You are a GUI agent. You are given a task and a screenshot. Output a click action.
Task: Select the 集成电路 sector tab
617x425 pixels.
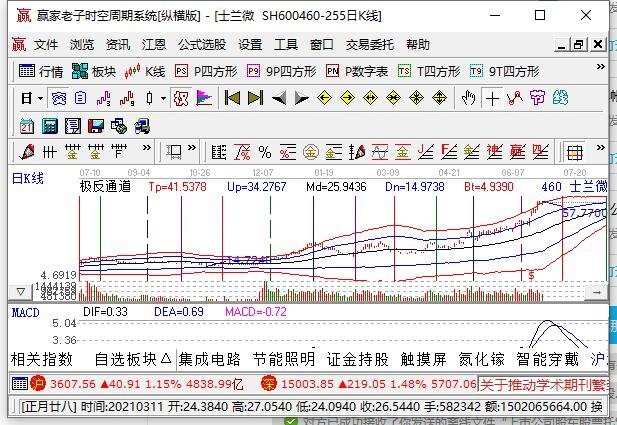click(x=209, y=359)
